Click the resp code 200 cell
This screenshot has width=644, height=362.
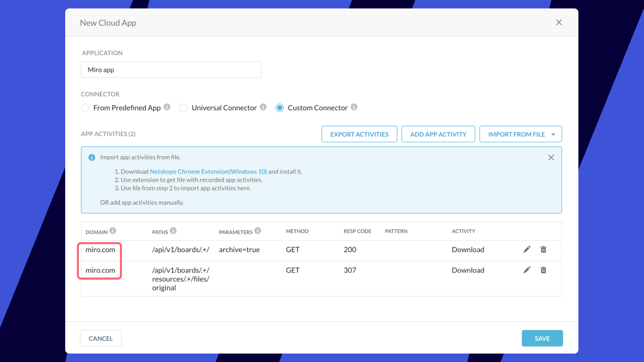[350, 250]
